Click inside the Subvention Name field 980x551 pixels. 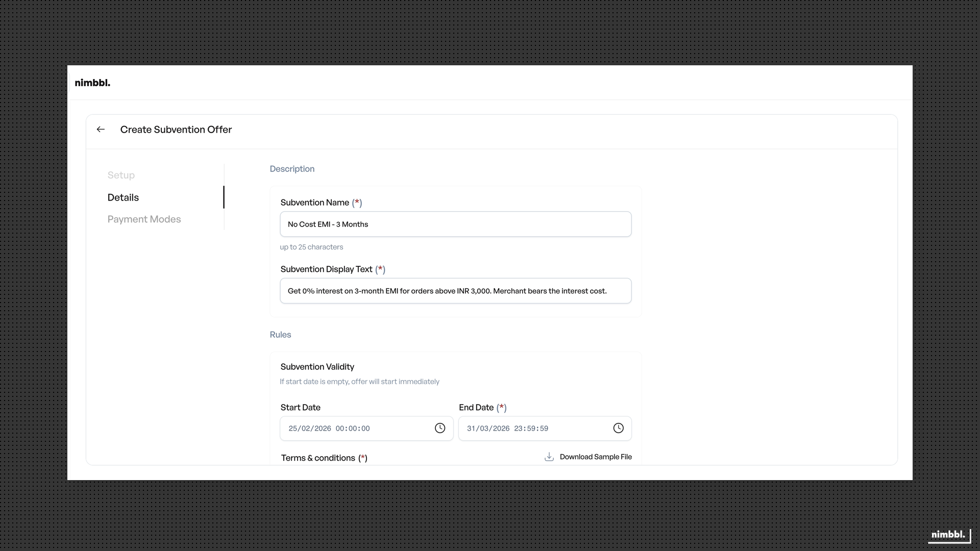click(455, 224)
